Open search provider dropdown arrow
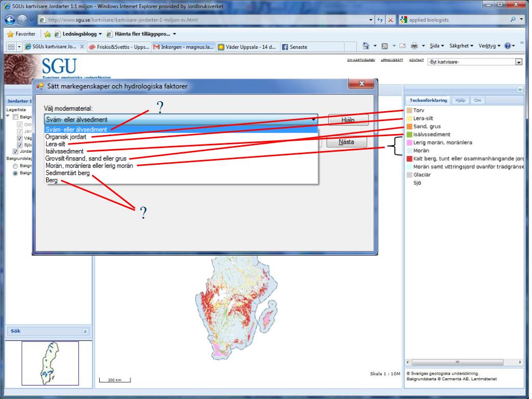The height and width of the screenshot is (399, 532). tap(522, 20)
